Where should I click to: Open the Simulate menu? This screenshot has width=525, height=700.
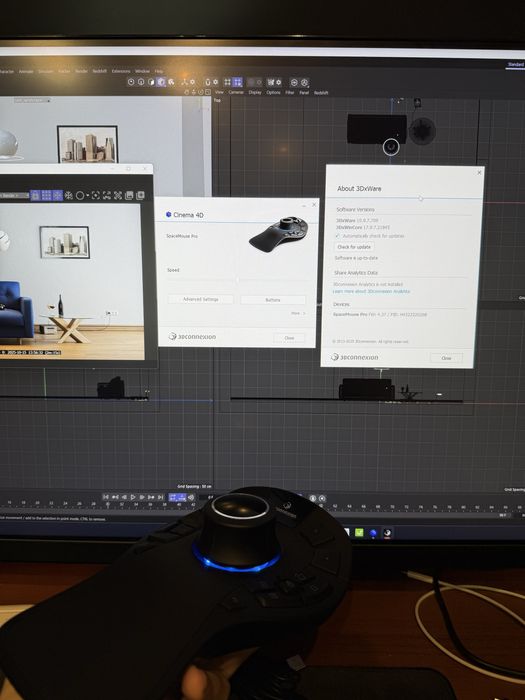(45, 71)
